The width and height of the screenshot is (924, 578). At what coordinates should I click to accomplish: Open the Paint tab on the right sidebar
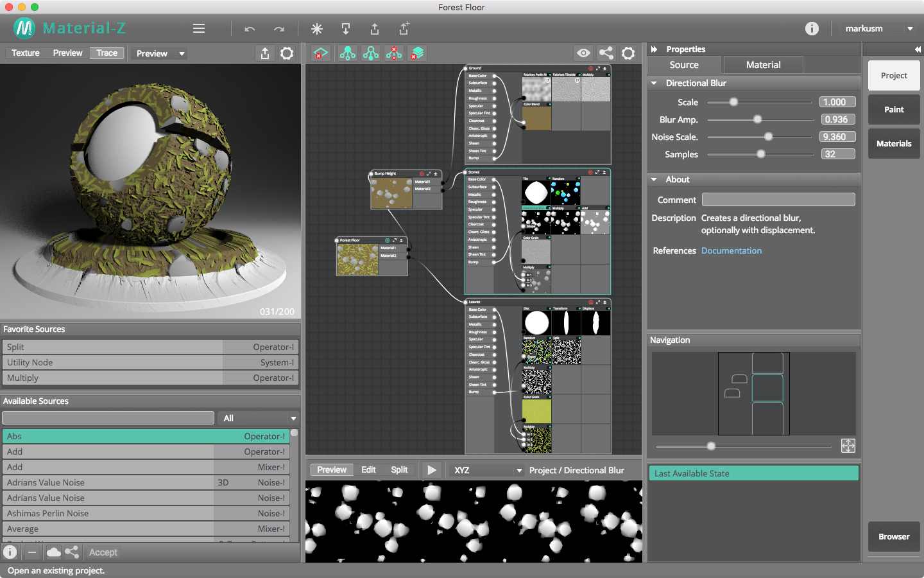[x=893, y=110]
